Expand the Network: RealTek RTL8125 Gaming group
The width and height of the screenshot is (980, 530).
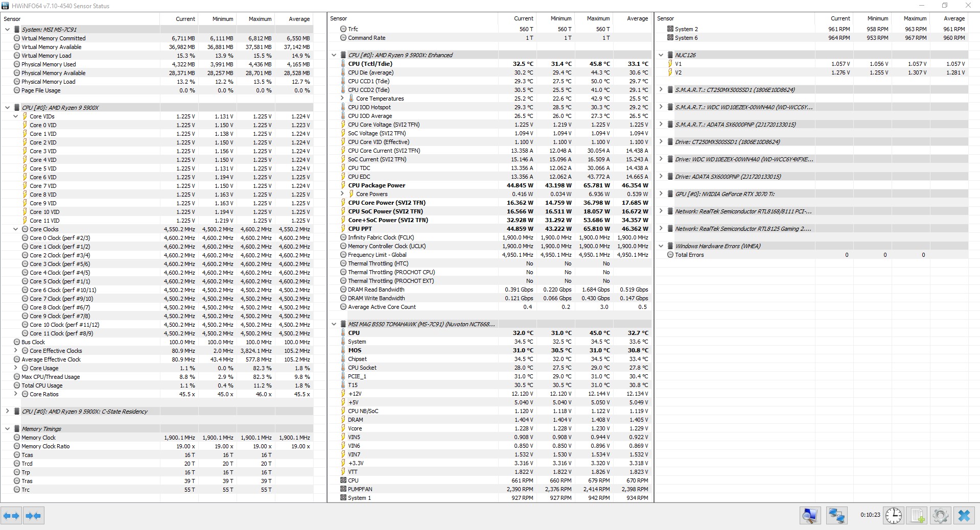point(661,229)
